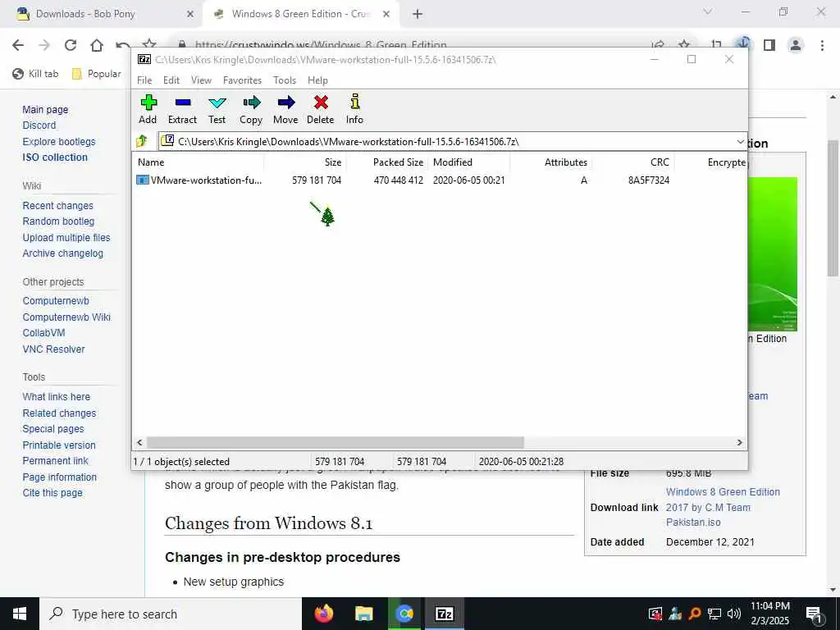Click the browser Back arrow
840x630 pixels.
18,45
